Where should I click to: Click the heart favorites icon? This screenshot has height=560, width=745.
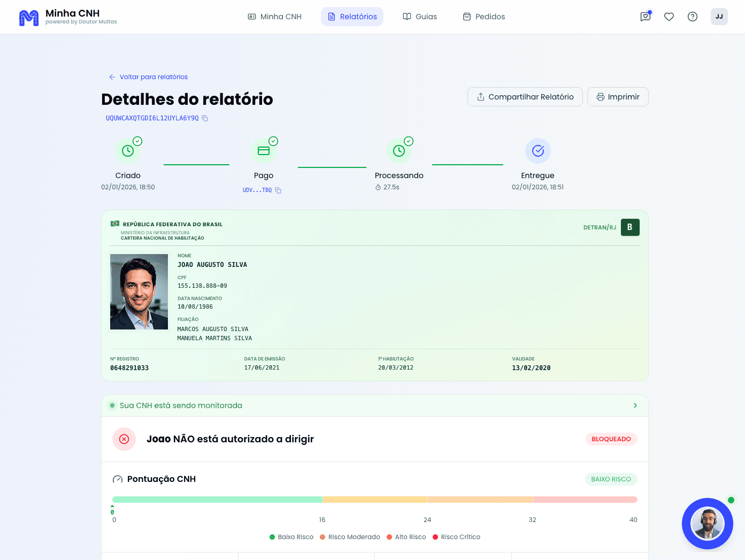[669, 17]
